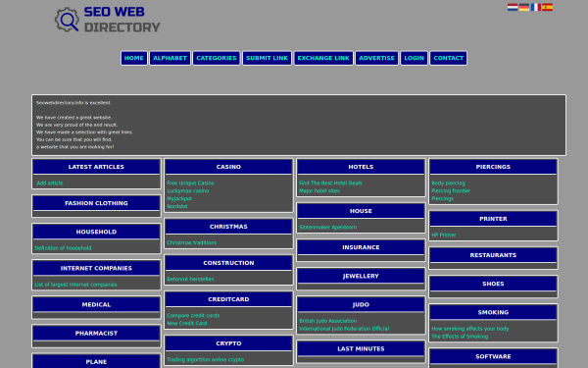Image resolution: width=588 pixels, height=368 pixels.
Task: Open the INSURANCE category
Action: tap(361, 247)
